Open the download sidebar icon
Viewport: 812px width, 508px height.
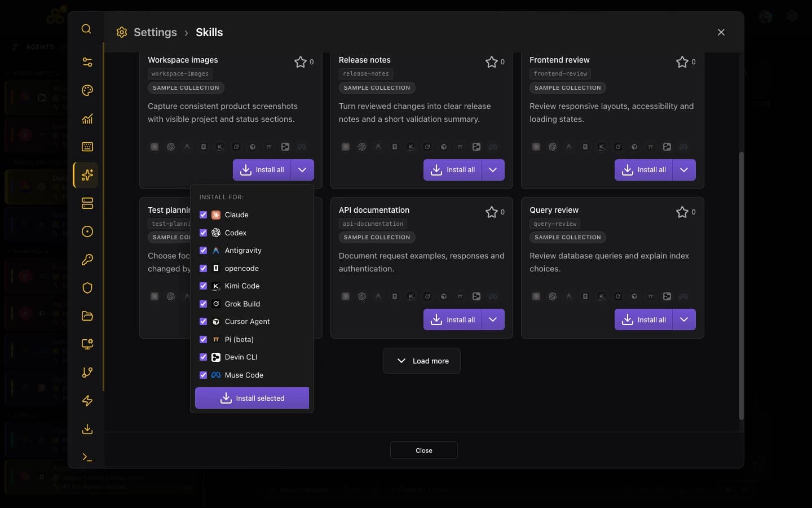pos(87,429)
